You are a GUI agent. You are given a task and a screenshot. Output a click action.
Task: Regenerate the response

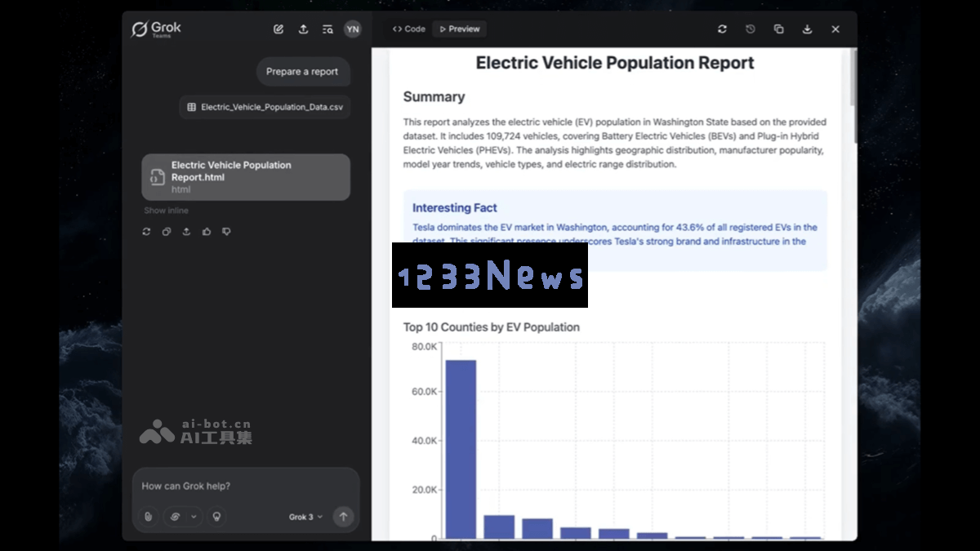coord(146,232)
